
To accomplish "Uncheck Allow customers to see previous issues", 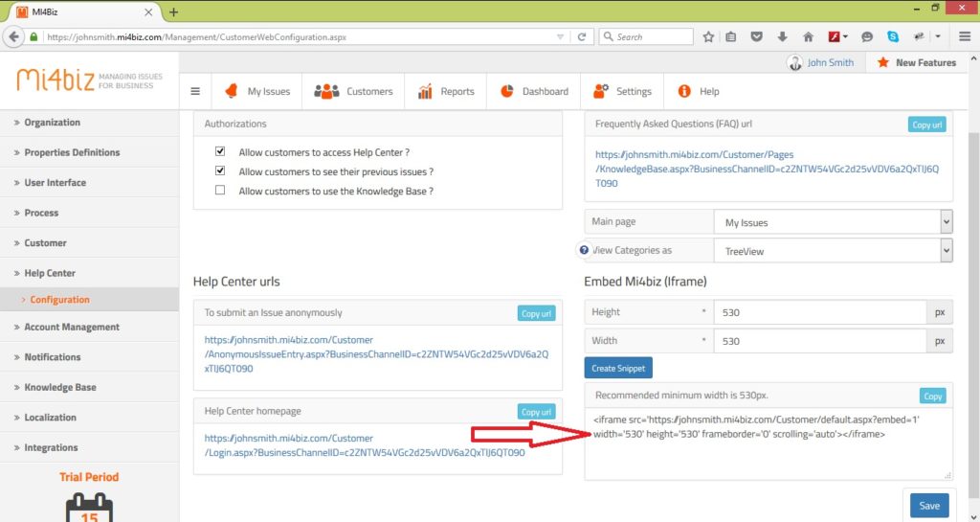I will click(x=220, y=171).
